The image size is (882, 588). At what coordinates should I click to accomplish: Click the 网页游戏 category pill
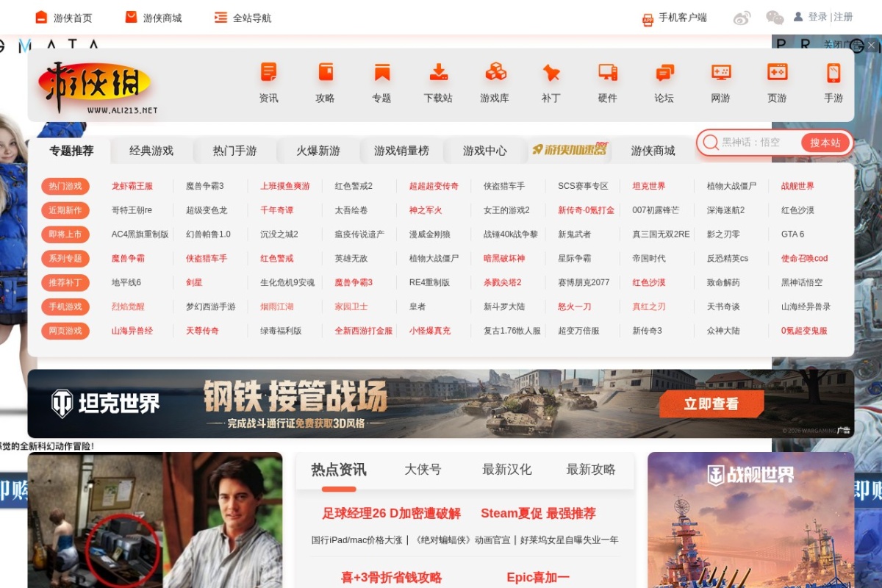(x=65, y=331)
